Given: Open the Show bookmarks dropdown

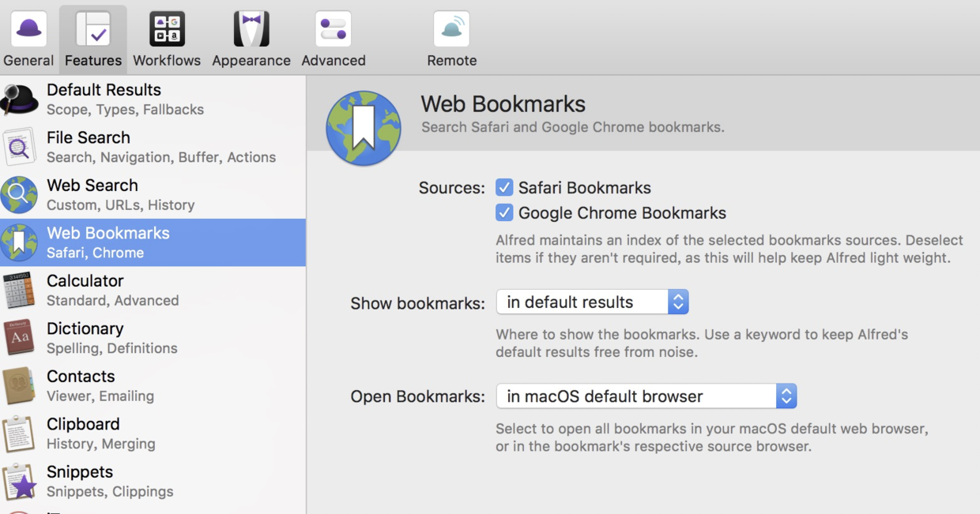Looking at the screenshot, I should click(592, 302).
